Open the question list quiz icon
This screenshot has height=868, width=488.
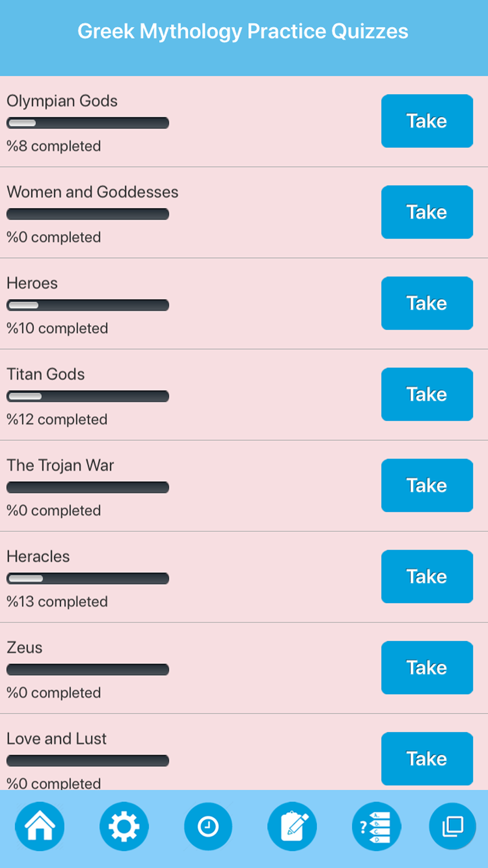[376, 826]
